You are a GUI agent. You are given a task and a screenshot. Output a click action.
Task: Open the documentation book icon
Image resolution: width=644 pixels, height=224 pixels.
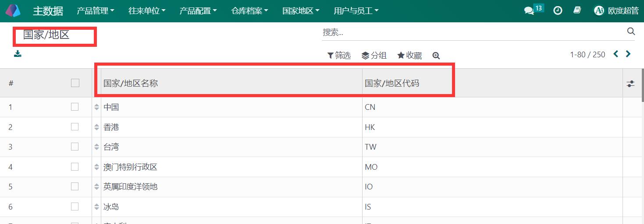coord(577,10)
